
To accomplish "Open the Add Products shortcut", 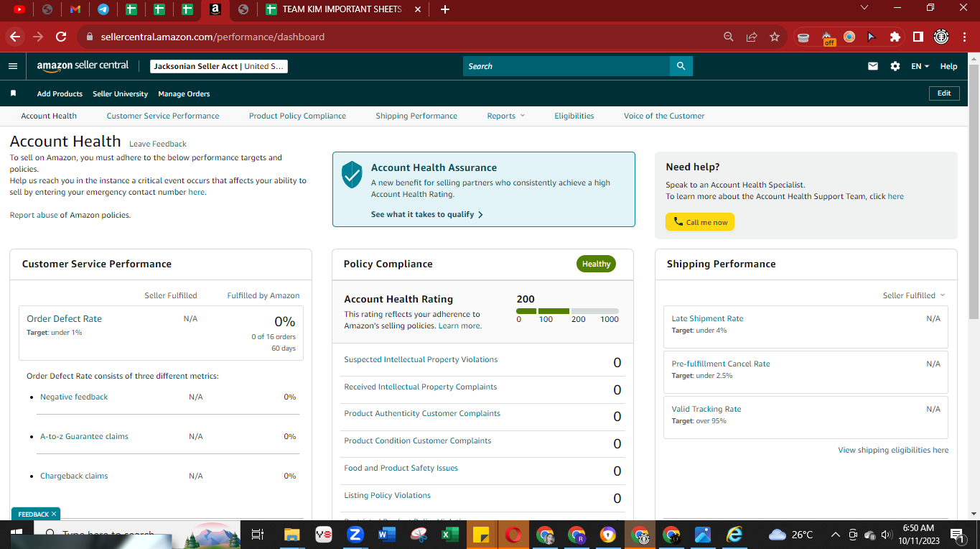I will (60, 93).
